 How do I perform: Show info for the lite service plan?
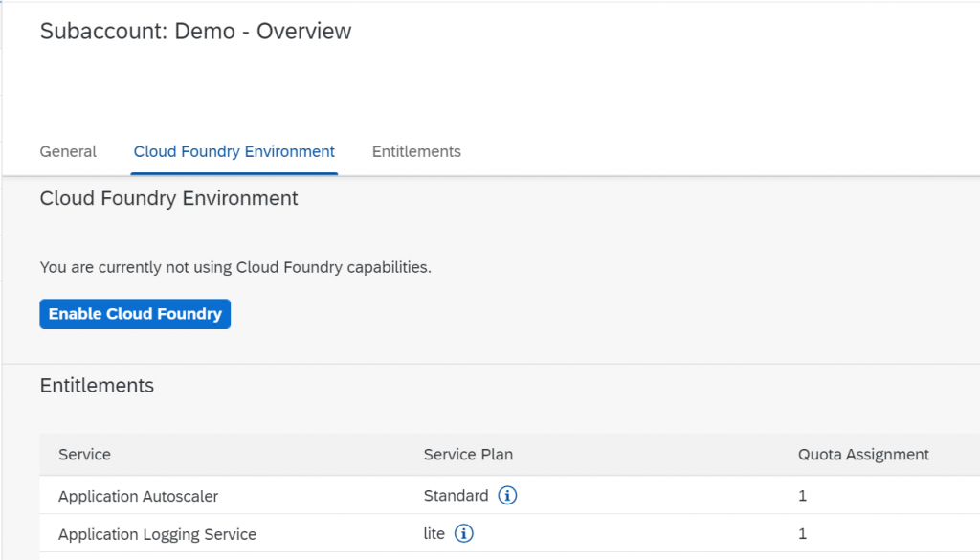[x=464, y=534]
